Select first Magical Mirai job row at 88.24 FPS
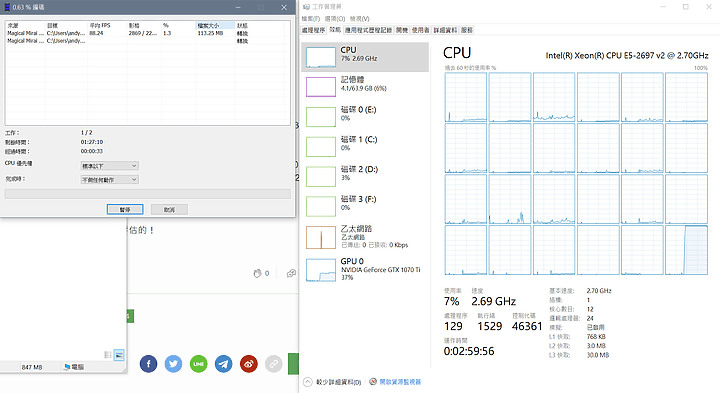The height and width of the screenshot is (393, 720). click(147, 33)
